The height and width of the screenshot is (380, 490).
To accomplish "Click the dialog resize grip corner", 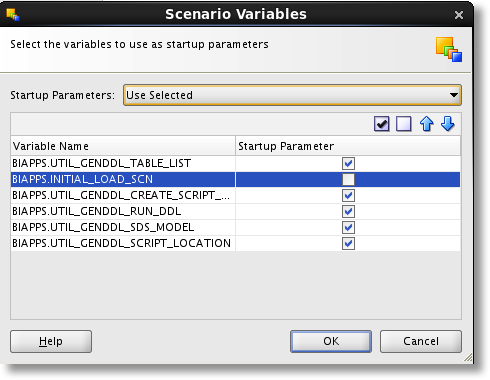I will click(x=468, y=358).
